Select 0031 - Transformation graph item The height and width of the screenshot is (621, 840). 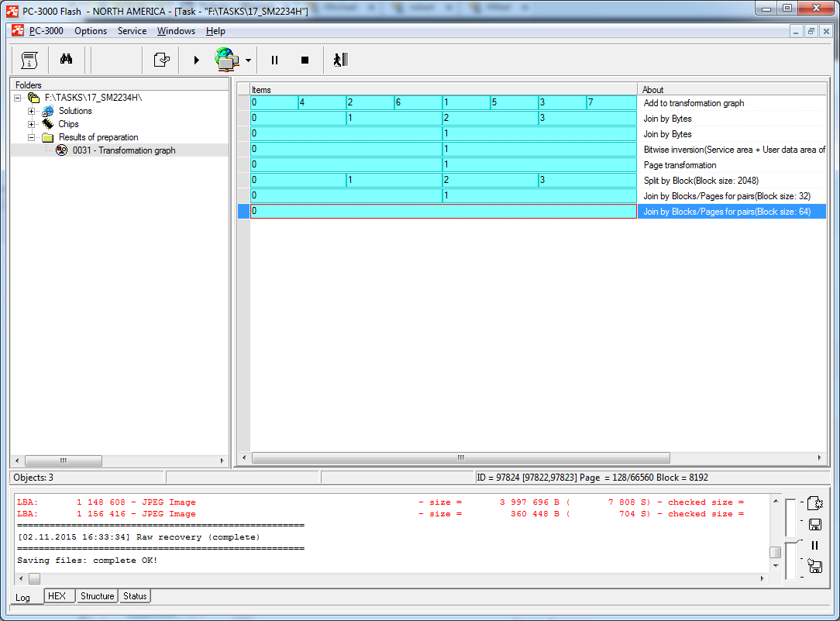click(x=123, y=150)
